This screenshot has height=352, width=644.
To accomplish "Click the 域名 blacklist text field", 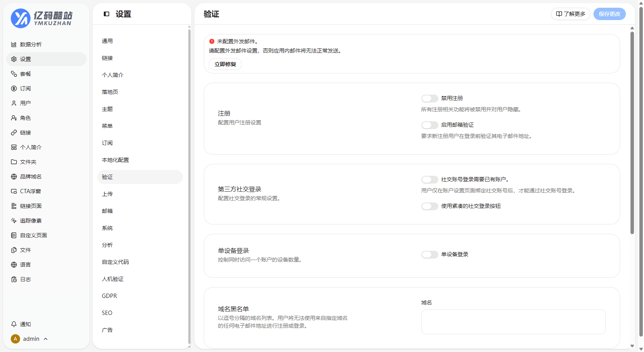I will (x=513, y=322).
